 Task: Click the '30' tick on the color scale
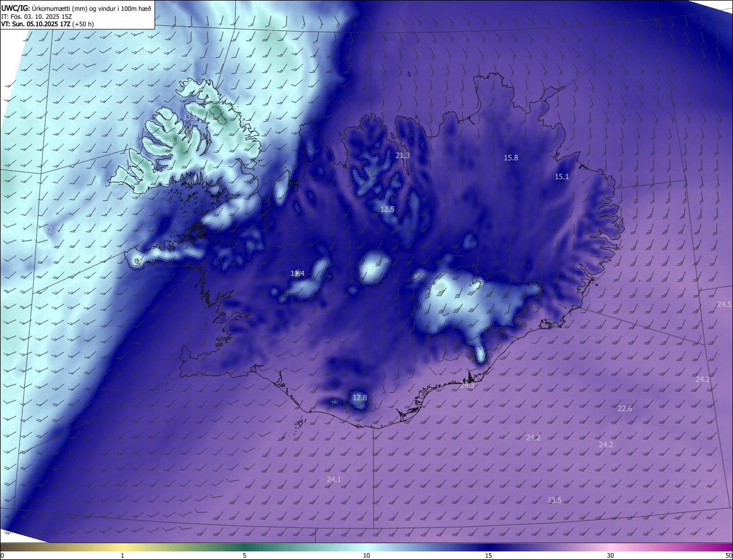click(x=610, y=555)
